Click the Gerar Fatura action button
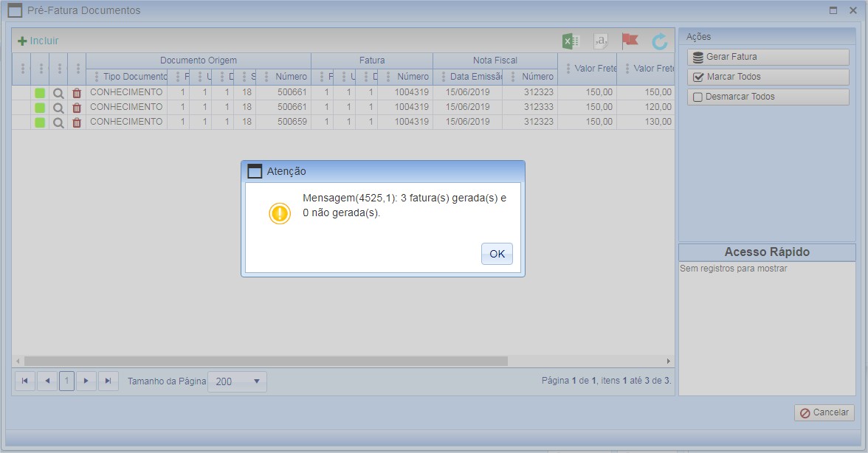The width and height of the screenshot is (868, 453). coord(768,57)
